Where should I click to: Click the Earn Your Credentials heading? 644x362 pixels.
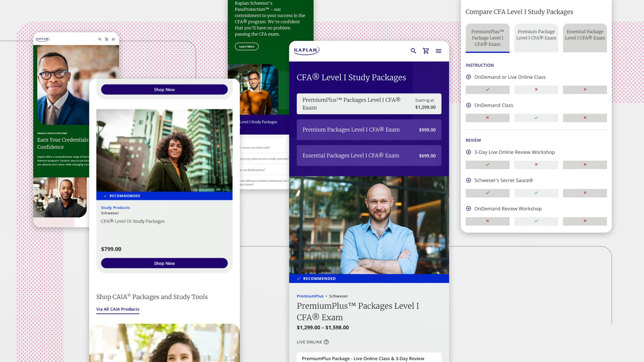63,143
